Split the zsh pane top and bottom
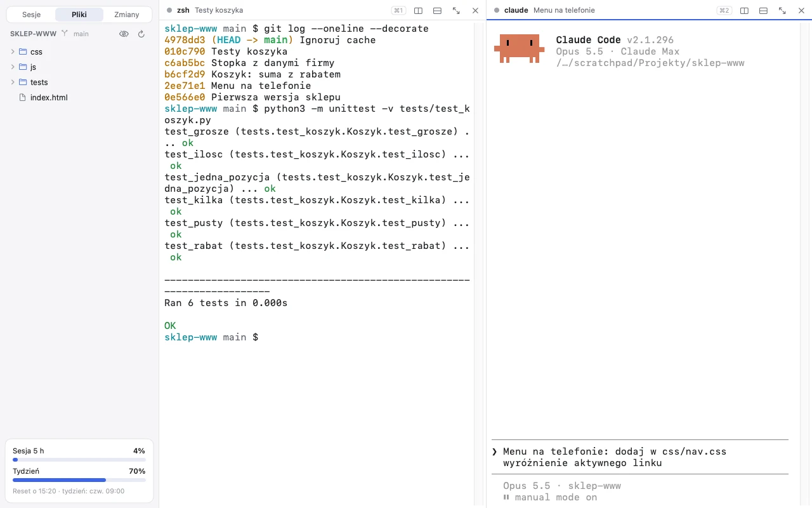812x508 pixels. pyautogui.click(x=437, y=10)
